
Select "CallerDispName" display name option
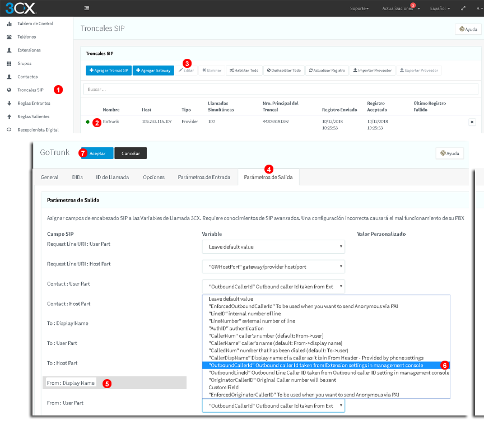326,358
